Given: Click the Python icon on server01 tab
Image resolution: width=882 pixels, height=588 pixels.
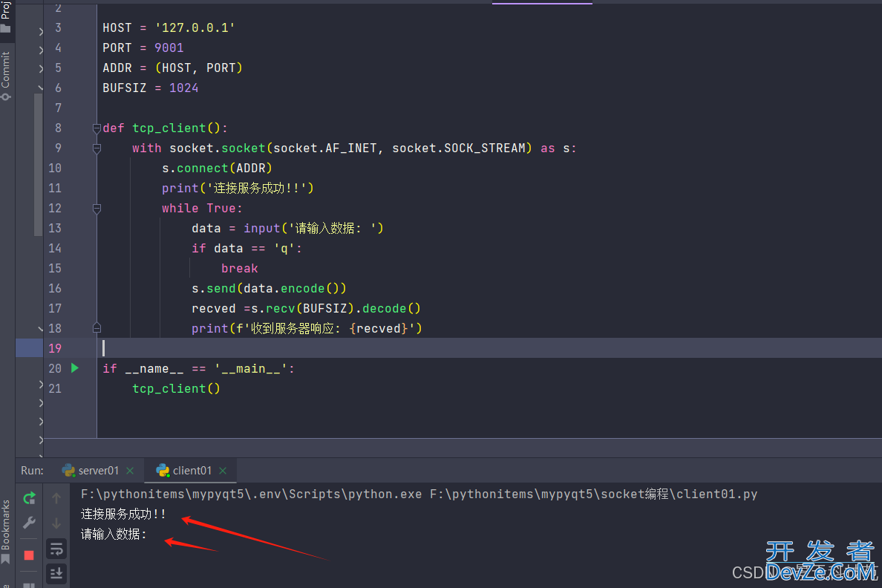Looking at the screenshot, I should coord(68,471).
